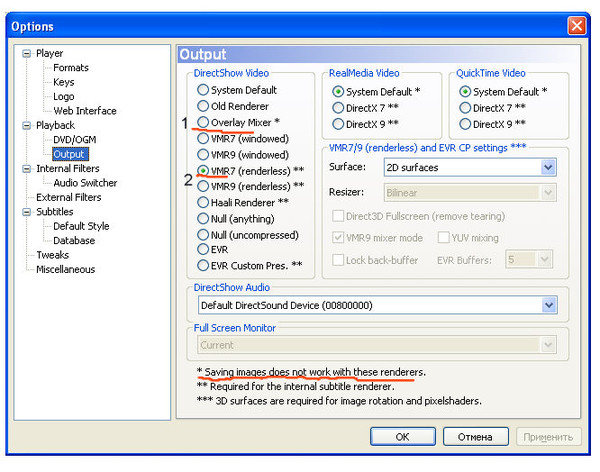Screen dimensions: 600x472
Task: Select VMR7 (renderless) radio button
Action: (x=203, y=170)
